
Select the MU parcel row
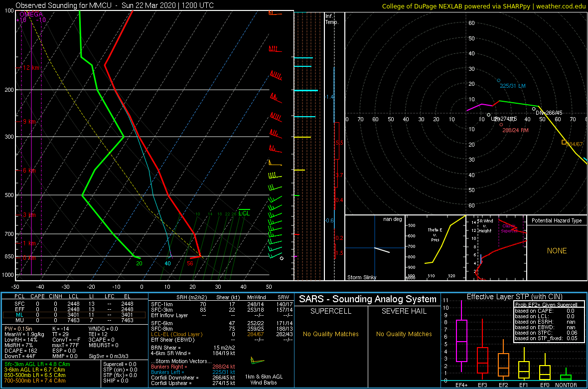[x=74, y=321]
